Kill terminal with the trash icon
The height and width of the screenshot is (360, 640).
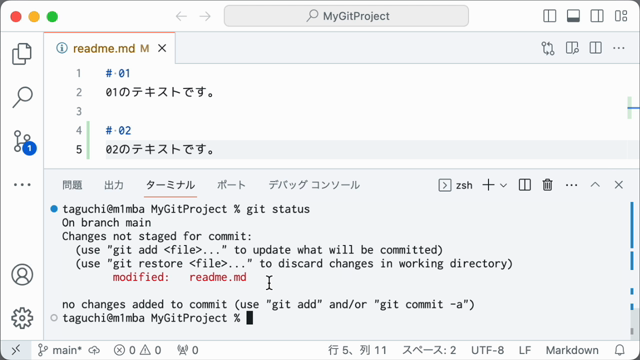pyautogui.click(x=547, y=185)
